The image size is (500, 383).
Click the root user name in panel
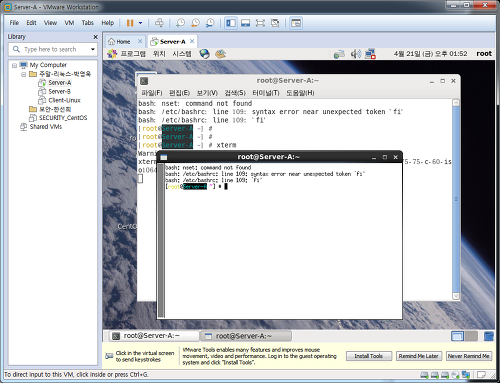pyautogui.click(x=484, y=54)
